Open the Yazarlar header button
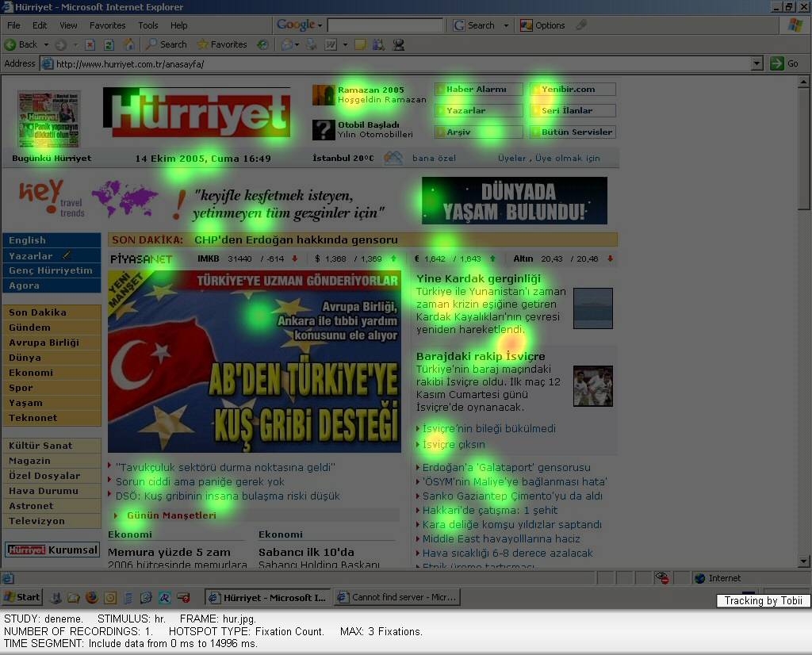The width and height of the screenshot is (812, 655). 479,110
